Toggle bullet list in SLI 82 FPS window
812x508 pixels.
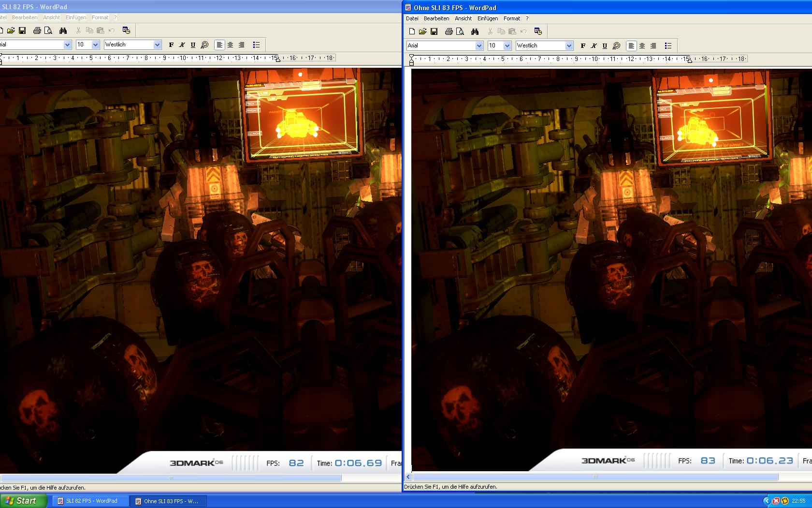[256, 45]
